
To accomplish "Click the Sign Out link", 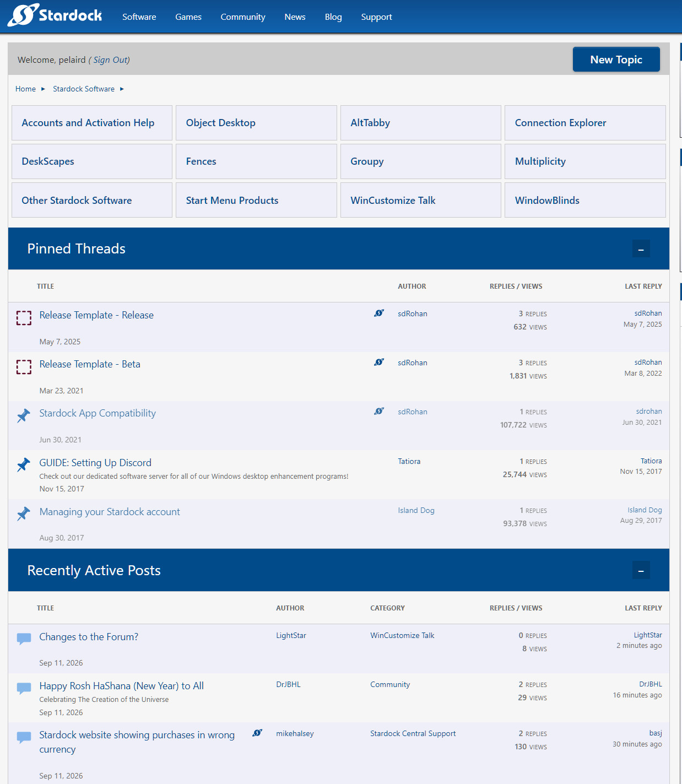I will (111, 60).
